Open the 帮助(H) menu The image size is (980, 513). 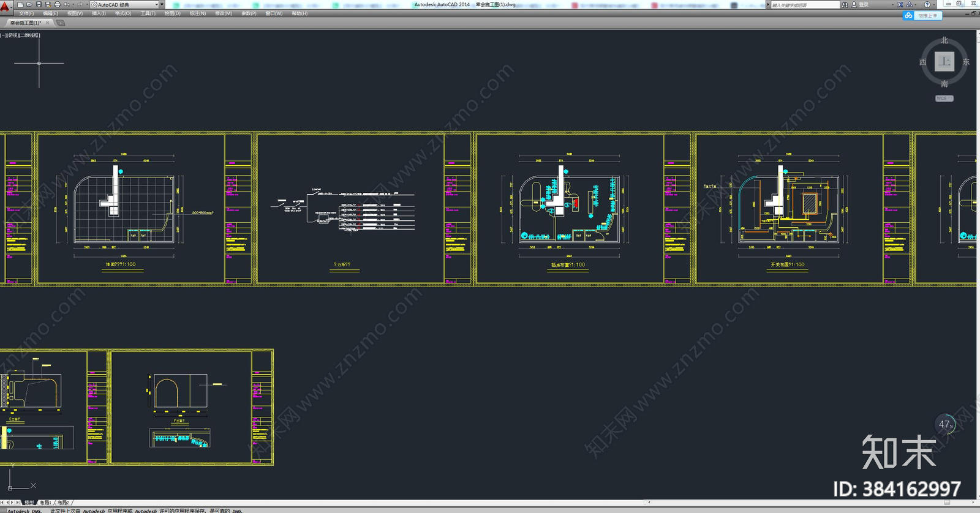click(300, 13)
